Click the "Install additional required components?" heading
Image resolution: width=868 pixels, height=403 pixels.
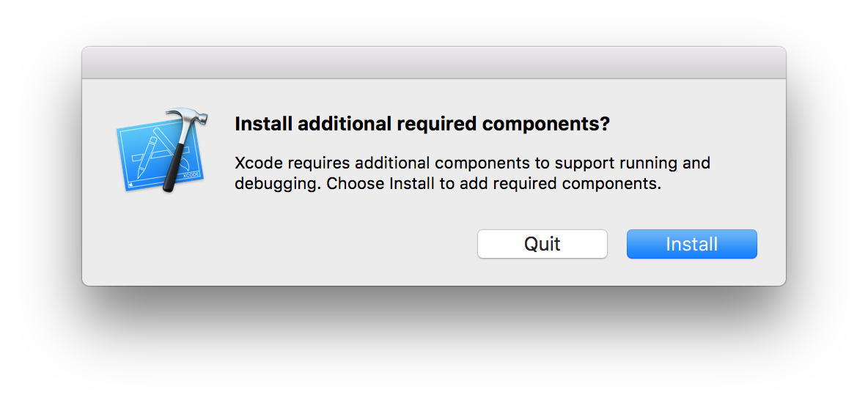(x=422, y=124)
